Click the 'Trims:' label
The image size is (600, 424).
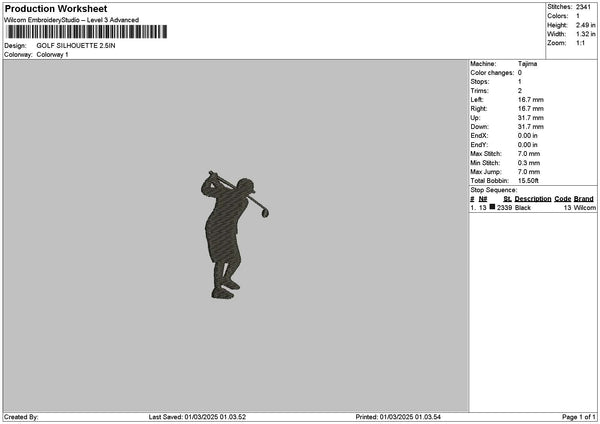[x=479, y=91]
